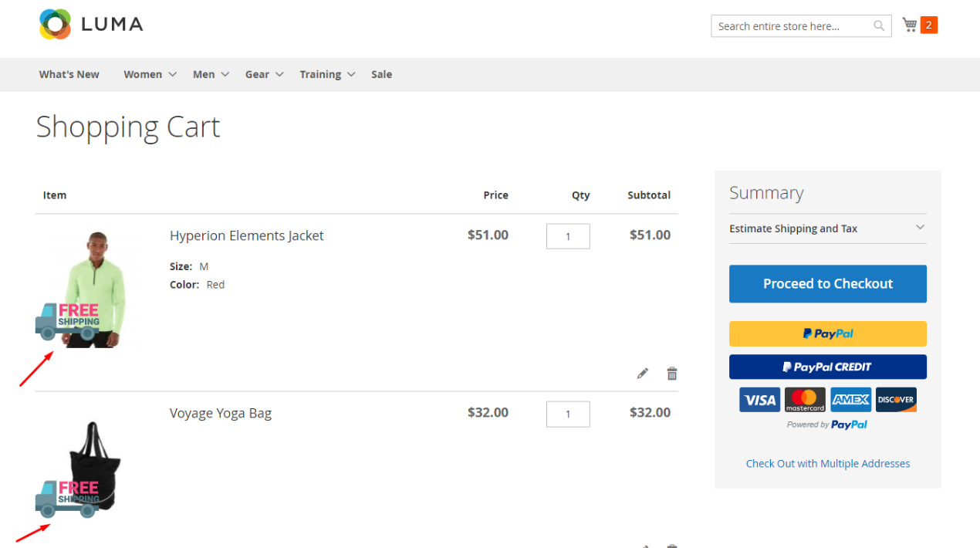Click the American Express card icon
This screenshot has height=548, width=980.
pos(850,400)
